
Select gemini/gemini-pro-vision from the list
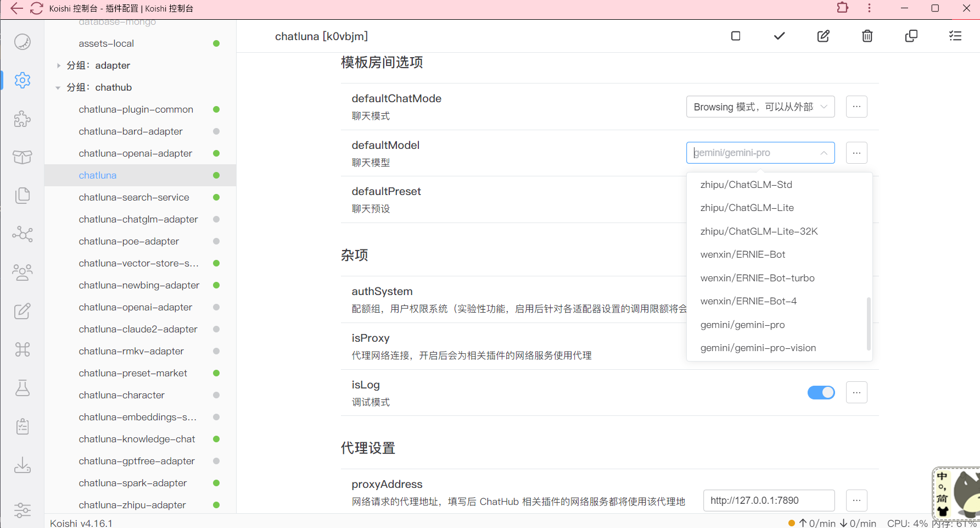coord(758,348)
